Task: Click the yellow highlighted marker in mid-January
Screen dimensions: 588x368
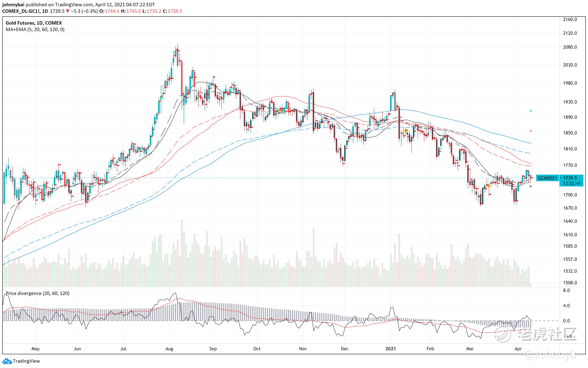Action: coord(405,131)
